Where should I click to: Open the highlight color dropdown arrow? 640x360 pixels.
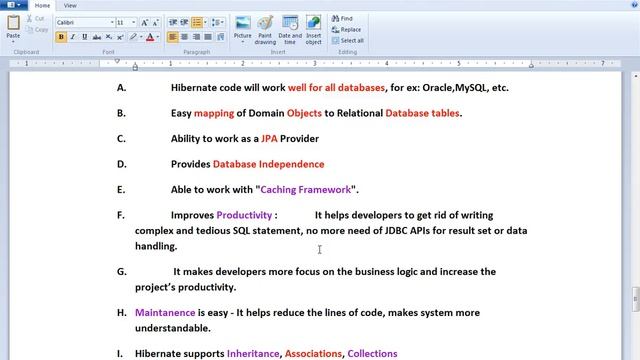(141, 37)
